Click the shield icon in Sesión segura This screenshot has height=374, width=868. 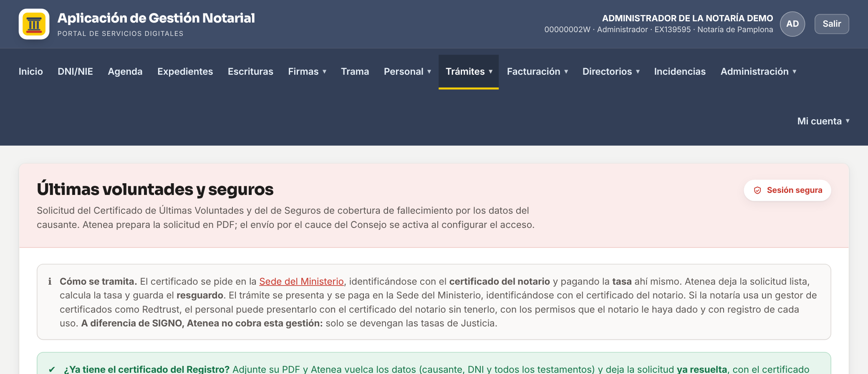757,190
